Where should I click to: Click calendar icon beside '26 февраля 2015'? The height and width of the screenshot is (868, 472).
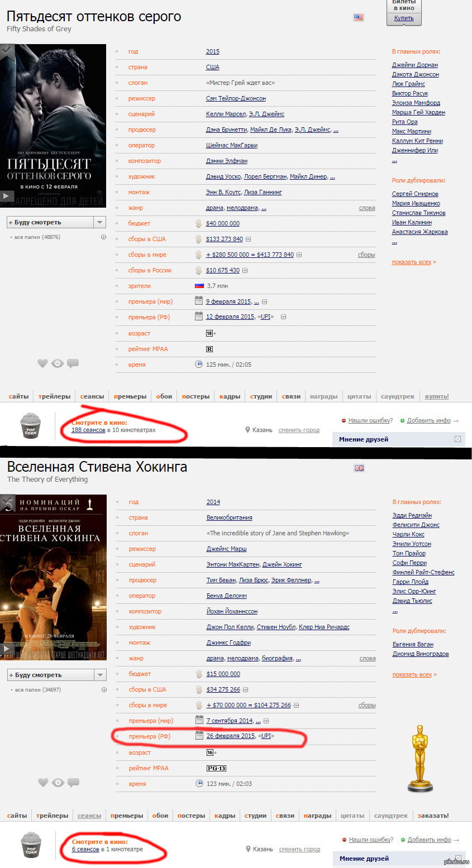(199, 736)
